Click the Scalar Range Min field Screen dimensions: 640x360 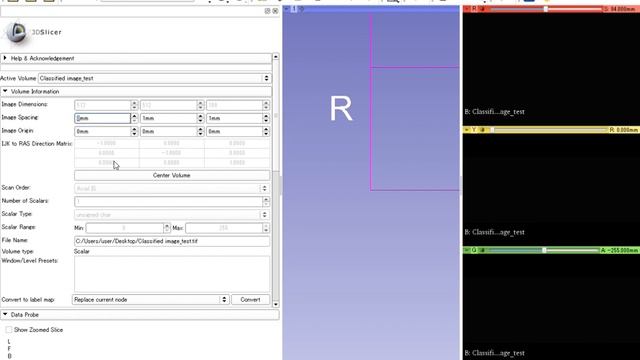[x=124, y=228]
